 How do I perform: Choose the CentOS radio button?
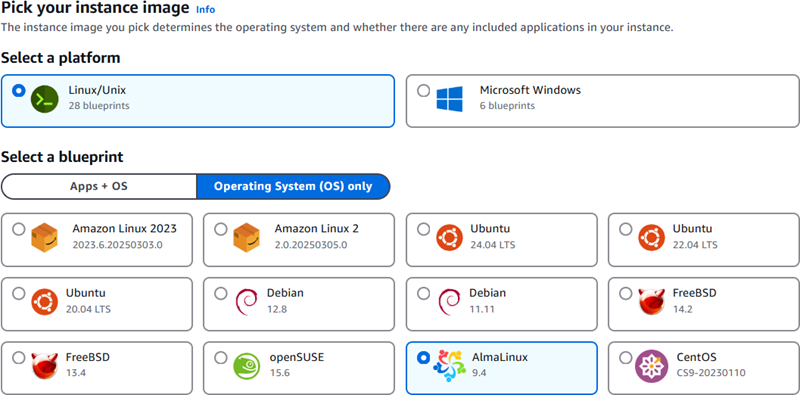tap(626, 358)
